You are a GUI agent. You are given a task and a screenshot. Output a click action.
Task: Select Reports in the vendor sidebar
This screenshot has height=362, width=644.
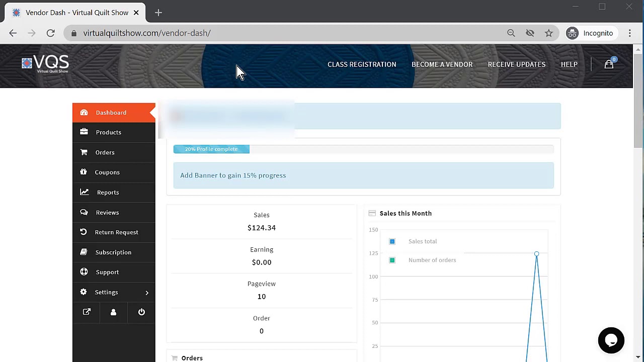coord(114,192)
